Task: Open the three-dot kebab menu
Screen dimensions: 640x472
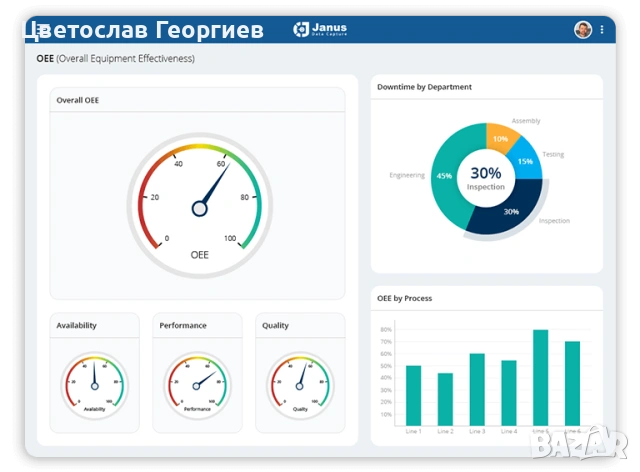Action: 602,29
